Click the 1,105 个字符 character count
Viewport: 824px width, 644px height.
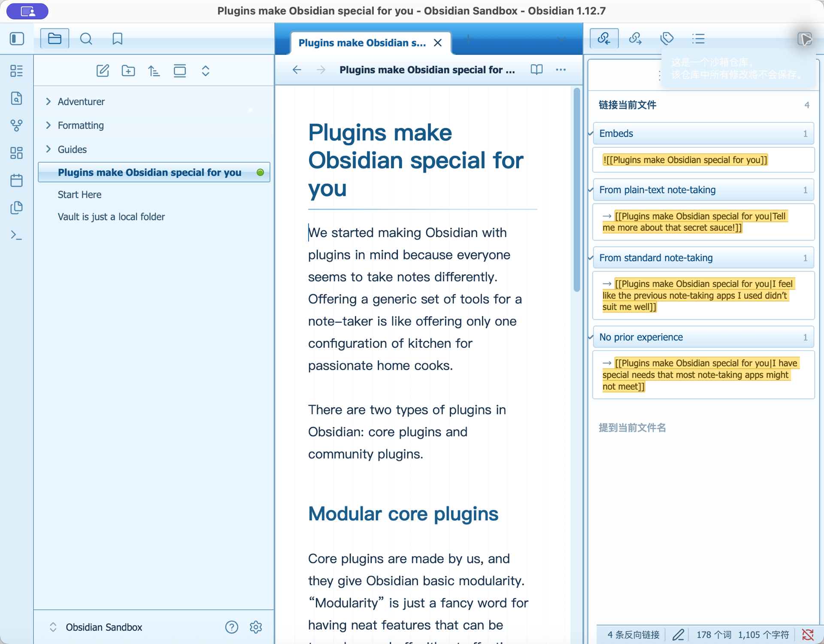(x=763, y=635)
